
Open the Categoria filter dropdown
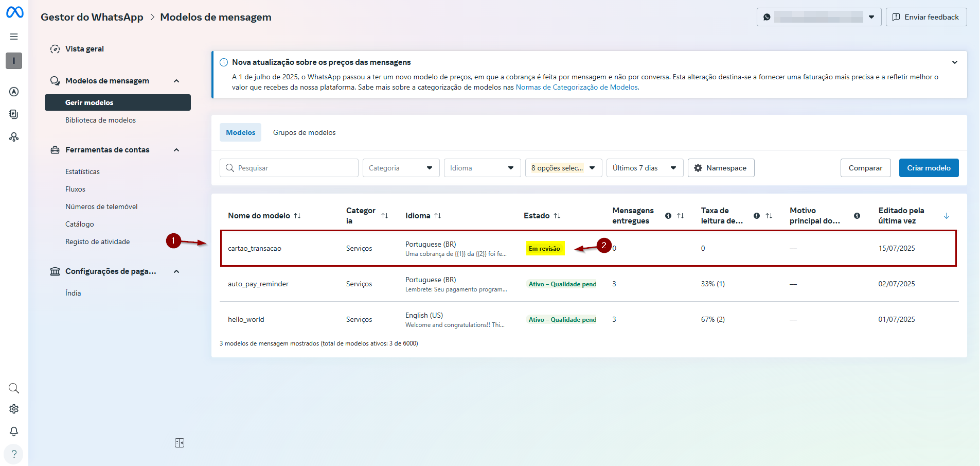pos(401,168)
